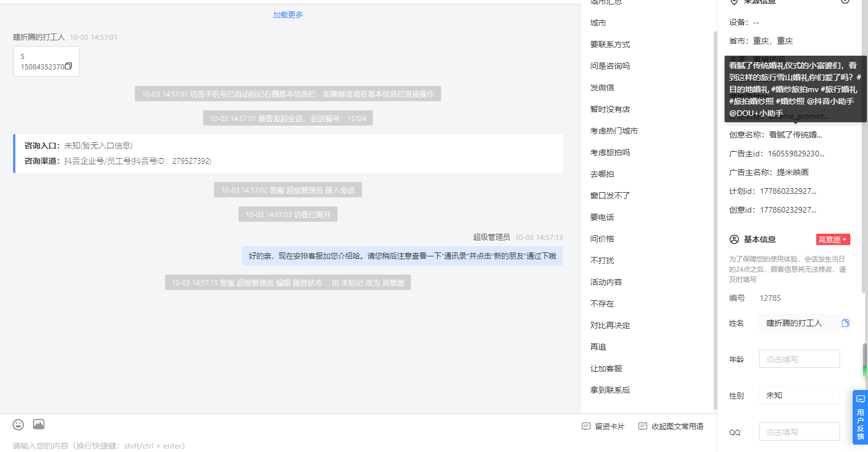
Task: Open the emoji picker
Action: click(19, 424)
